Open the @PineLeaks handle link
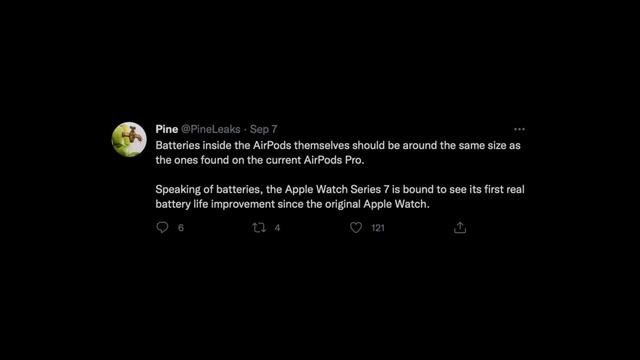Image resolution: width=640 pixels, height=360 pixels. (211, 129)
